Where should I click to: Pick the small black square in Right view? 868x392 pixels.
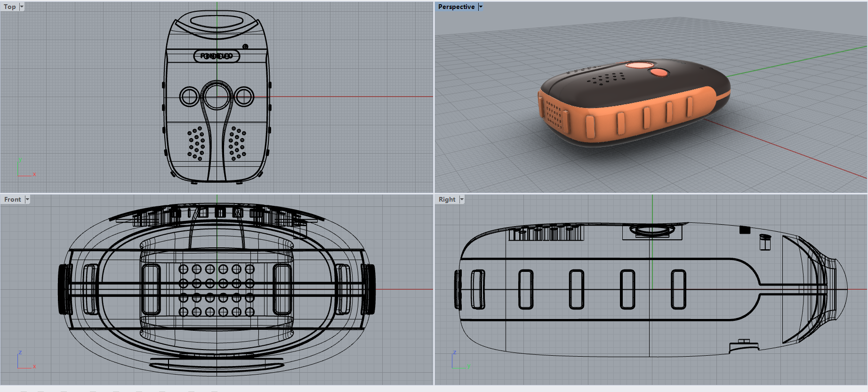click(745, 230)
